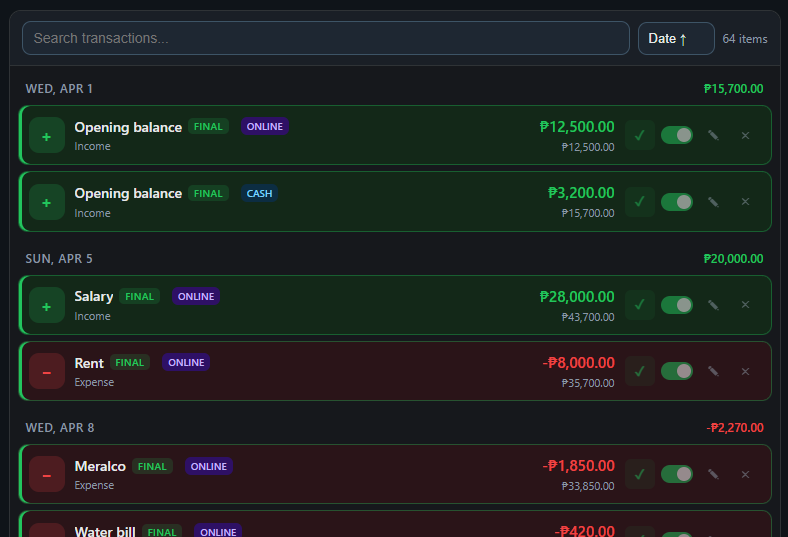Click the WED, APR 8 date header

[x=60, y=427]
